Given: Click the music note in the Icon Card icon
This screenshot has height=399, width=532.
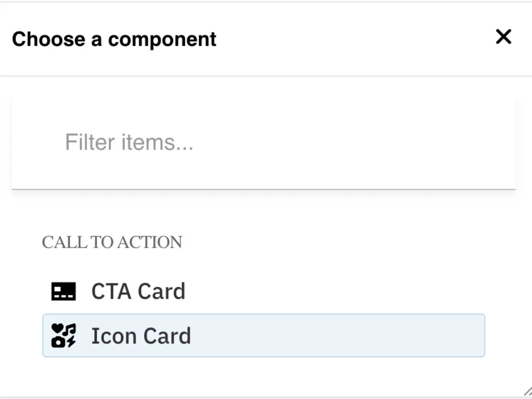Looking at the screenshot, I should tap(69, 329).
